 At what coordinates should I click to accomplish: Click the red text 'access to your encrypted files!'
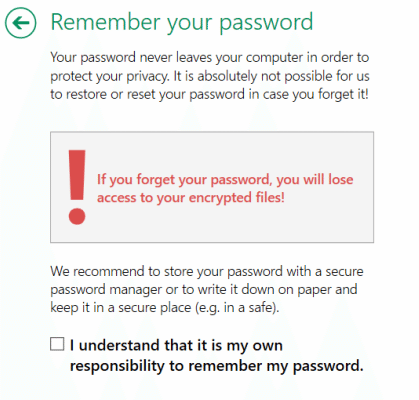191,198
